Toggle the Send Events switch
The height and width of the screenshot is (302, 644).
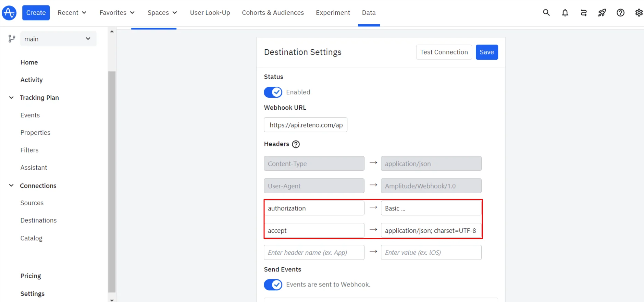click(x=273, y=285)
